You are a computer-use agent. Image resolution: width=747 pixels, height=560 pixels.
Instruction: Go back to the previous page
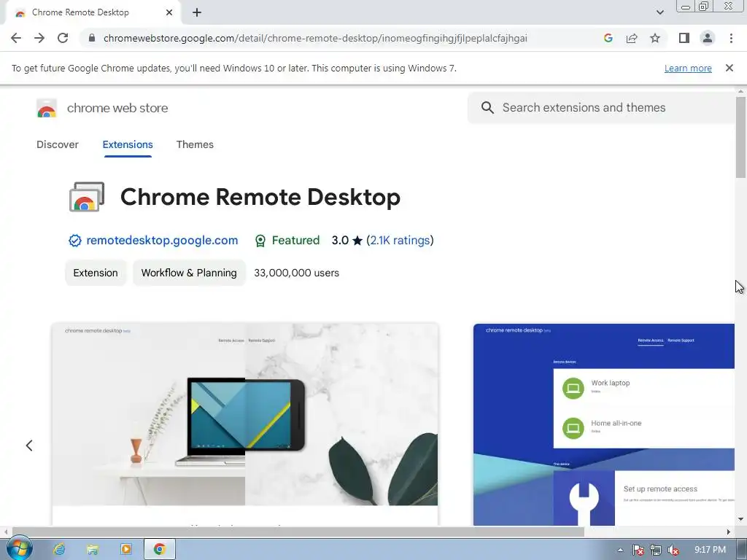[16, 38]
